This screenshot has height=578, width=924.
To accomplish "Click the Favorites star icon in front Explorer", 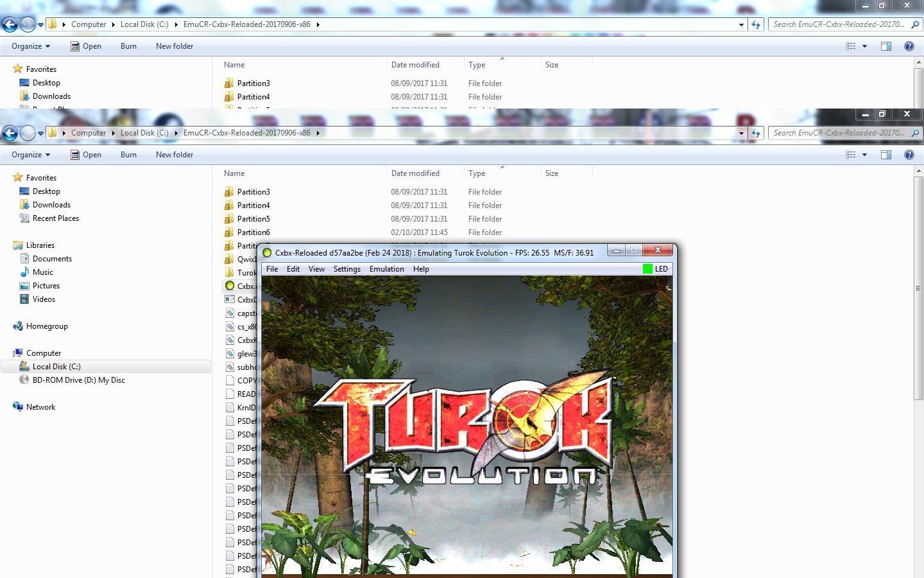I will pyautogui.click(x=18, y=177).
